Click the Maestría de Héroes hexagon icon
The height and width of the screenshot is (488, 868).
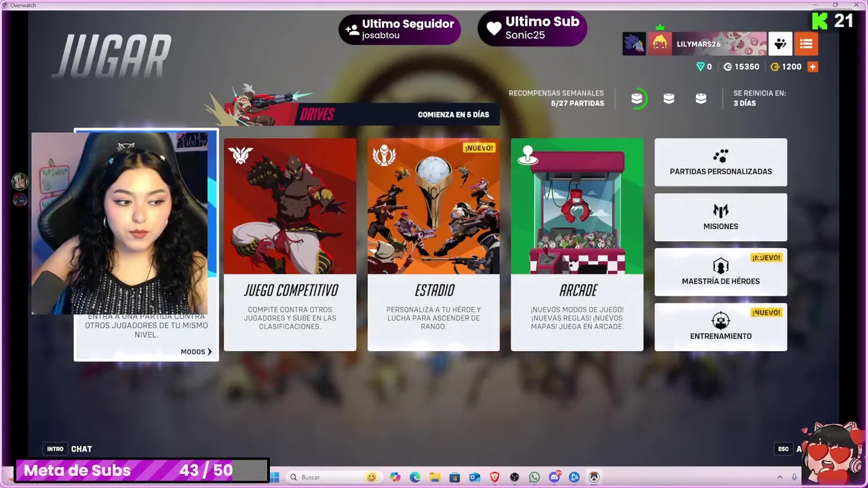pos(721,266)
